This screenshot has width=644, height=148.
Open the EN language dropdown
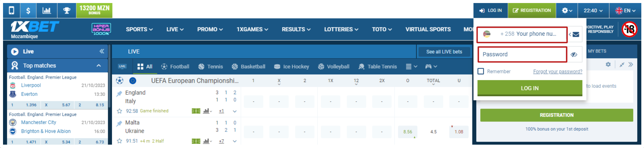point(625,10)
